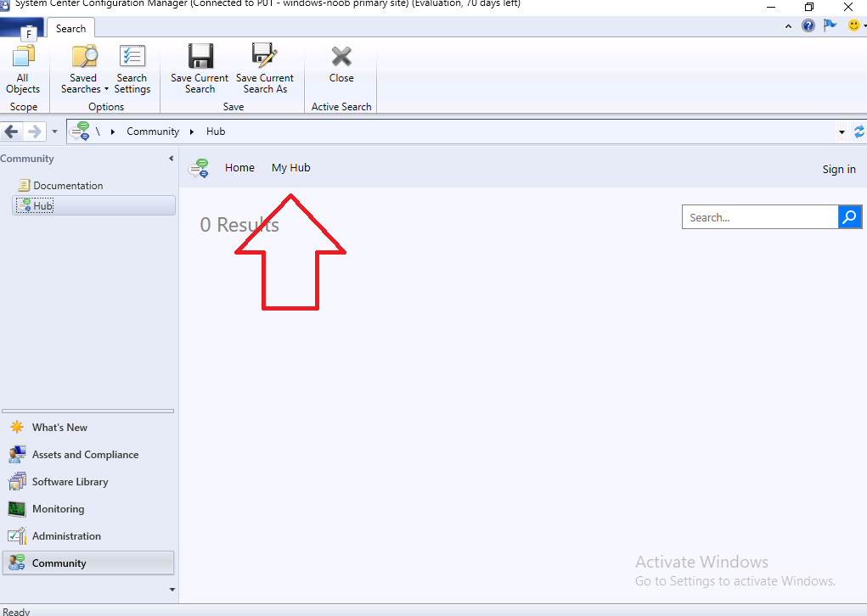Click the Community people icon
Image resolution: width=867 pixels, height=616 pixels.
[x=17, y=563]
